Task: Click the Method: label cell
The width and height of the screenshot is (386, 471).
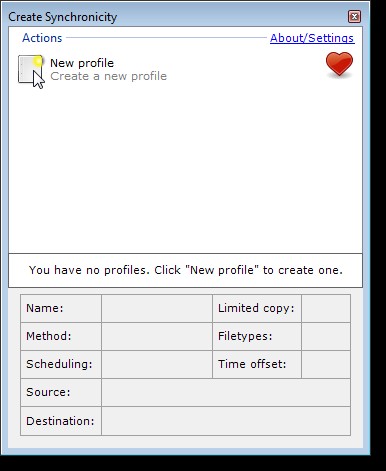Action: (x=61, y=336)
